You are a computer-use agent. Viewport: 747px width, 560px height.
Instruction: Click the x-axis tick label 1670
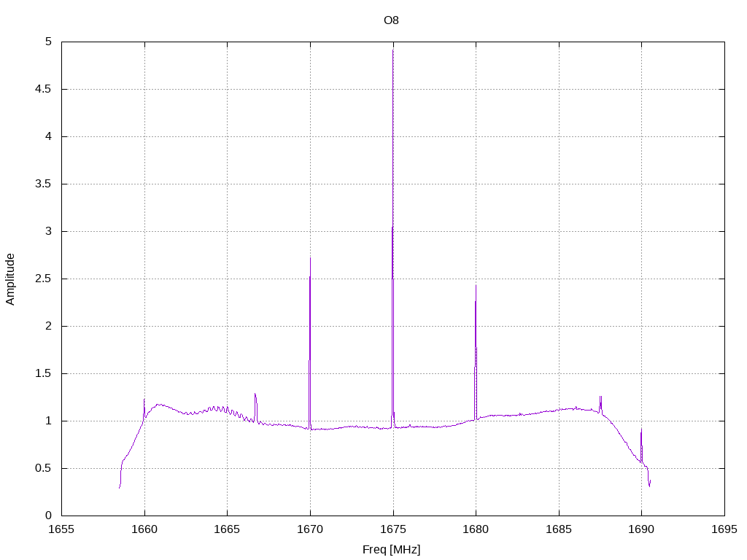point(310,529)
